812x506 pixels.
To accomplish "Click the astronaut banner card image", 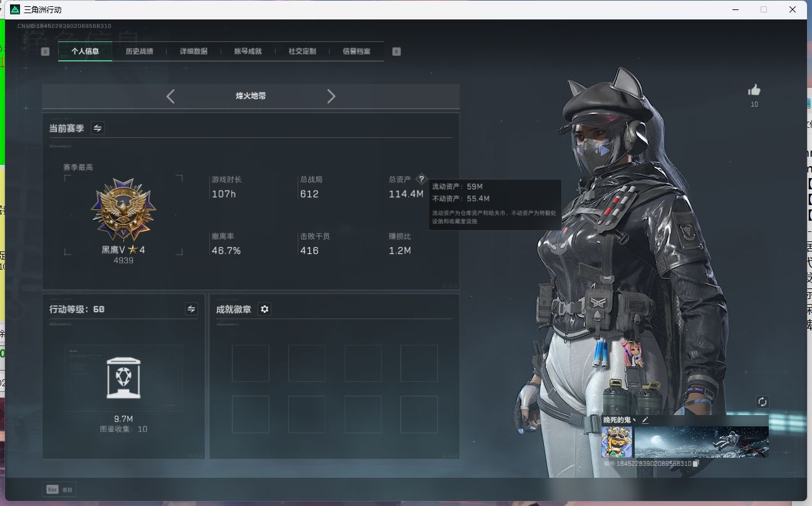I will tap(701, 442).
